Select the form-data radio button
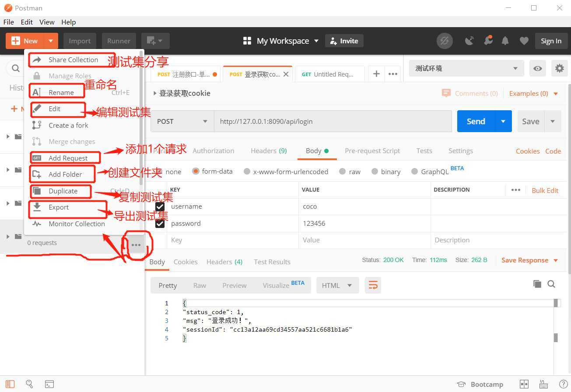 [x=196, y=171]
